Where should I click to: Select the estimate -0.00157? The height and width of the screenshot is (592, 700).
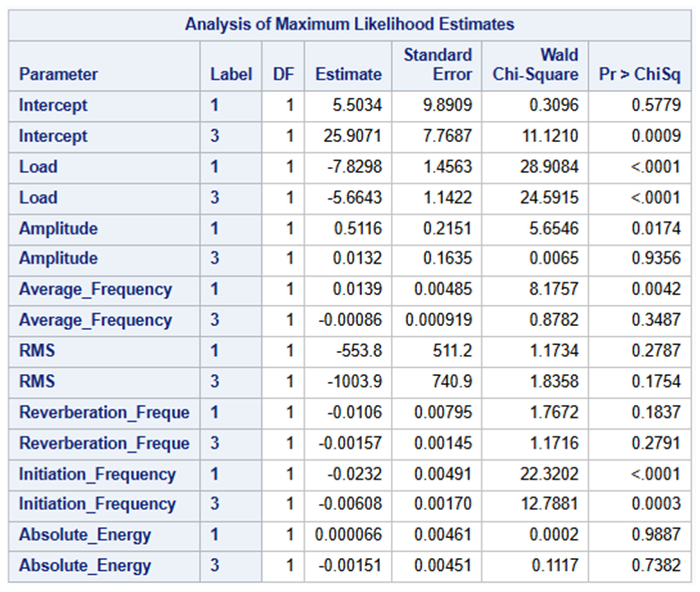click(350, 443)
